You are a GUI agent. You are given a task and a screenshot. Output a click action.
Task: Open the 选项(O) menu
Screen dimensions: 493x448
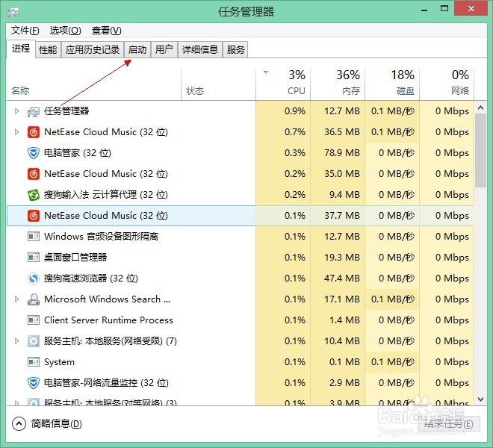pyautogui.click(x=66, y=31)
